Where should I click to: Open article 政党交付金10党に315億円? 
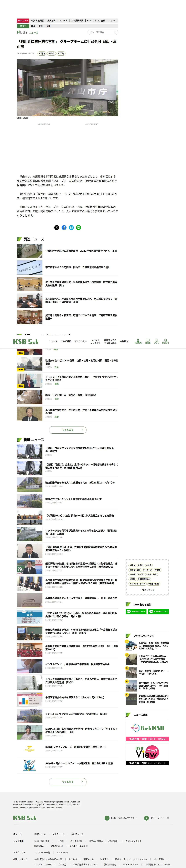pyautogui.click(x=82, y=362)
